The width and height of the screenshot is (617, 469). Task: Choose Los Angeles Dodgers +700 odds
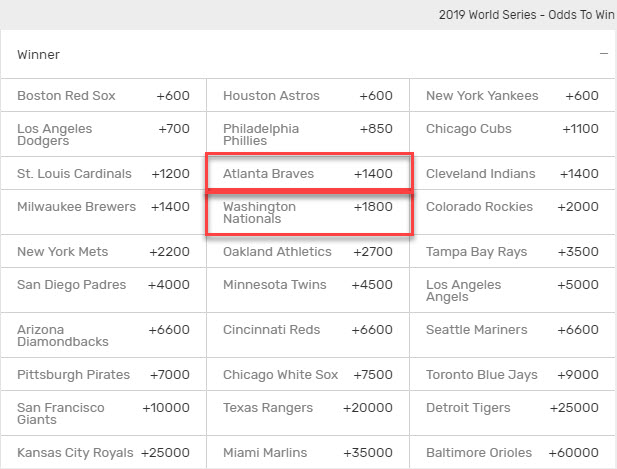[x=103, y=136]
